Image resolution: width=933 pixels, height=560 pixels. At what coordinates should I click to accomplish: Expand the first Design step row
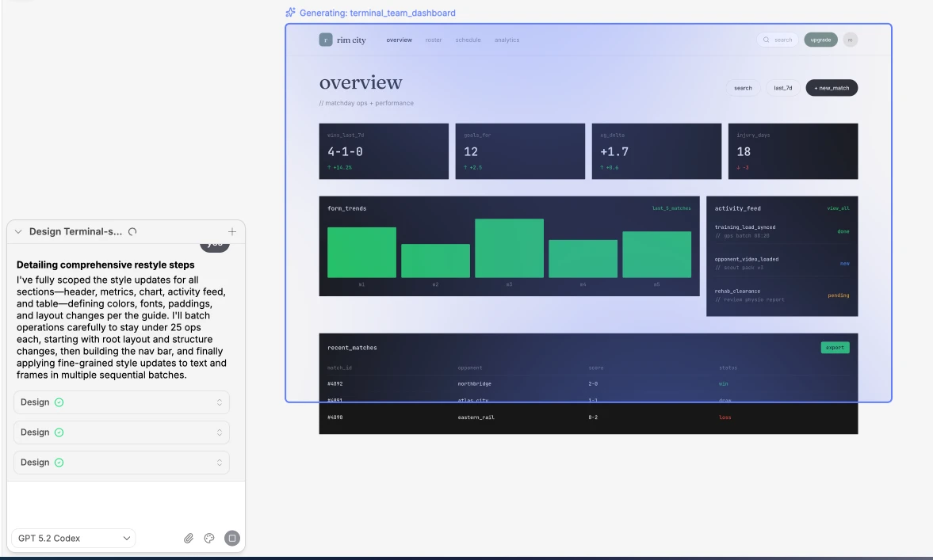click(121, 402)
